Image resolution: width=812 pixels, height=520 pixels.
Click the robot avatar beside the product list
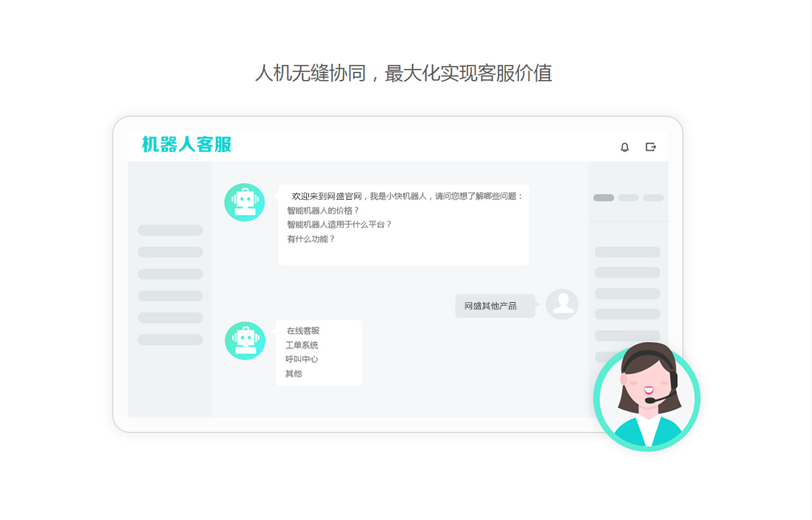point(245,340)
